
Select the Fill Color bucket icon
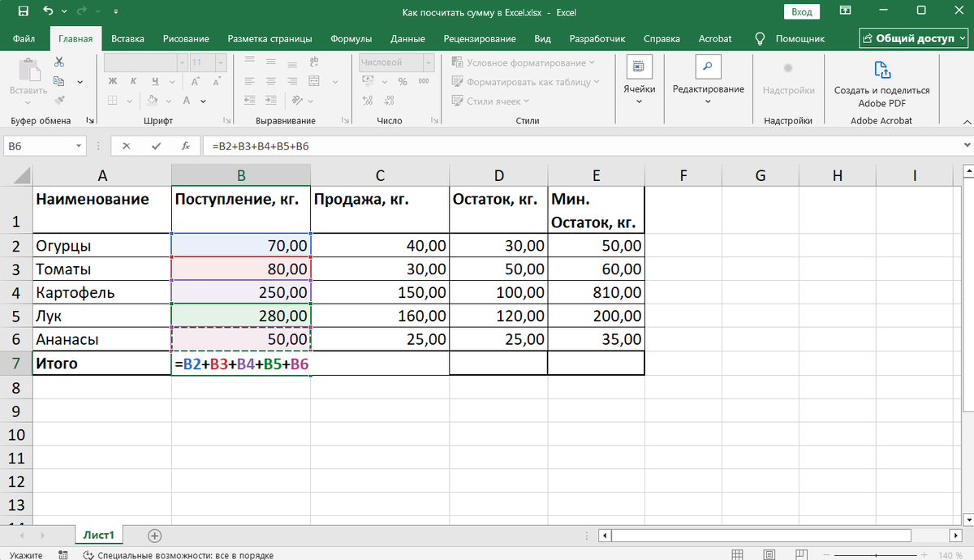pos(152,101)
